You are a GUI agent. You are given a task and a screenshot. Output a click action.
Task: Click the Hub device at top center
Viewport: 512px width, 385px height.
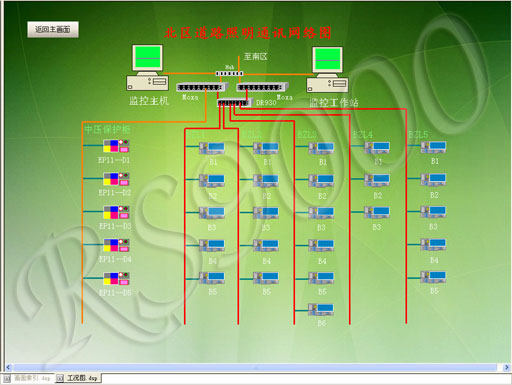point(229,73)
